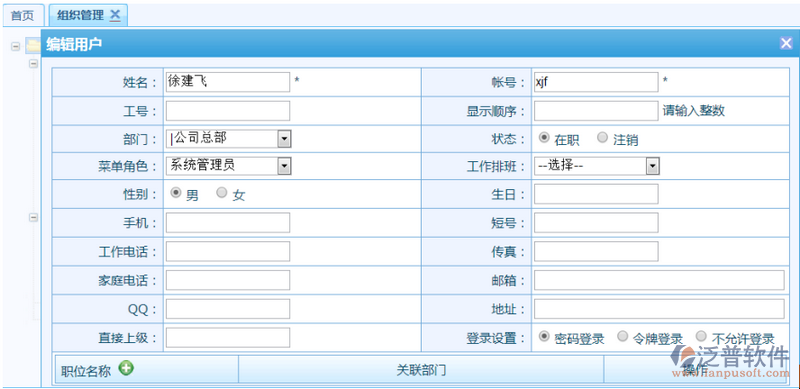Viewport: 800px width, 389px height.
Task: Choose 女 gender radio button
Action: [221, 192]
